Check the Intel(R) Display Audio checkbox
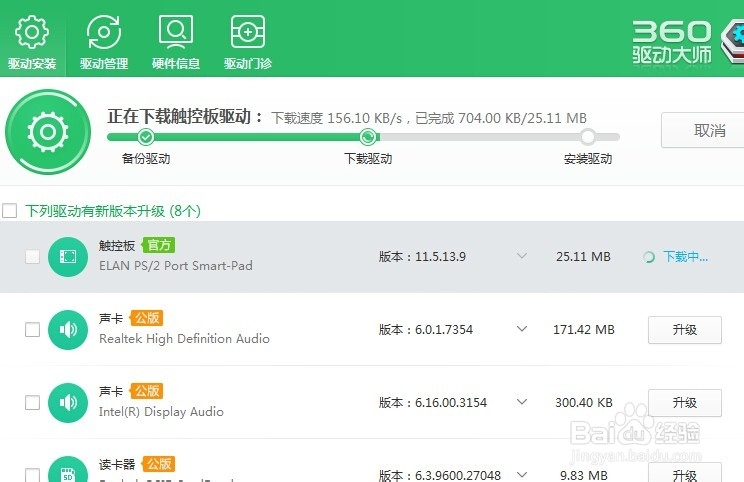Image resolution: width=744 pixels, height=482 pixels. [x=32, y=403]
